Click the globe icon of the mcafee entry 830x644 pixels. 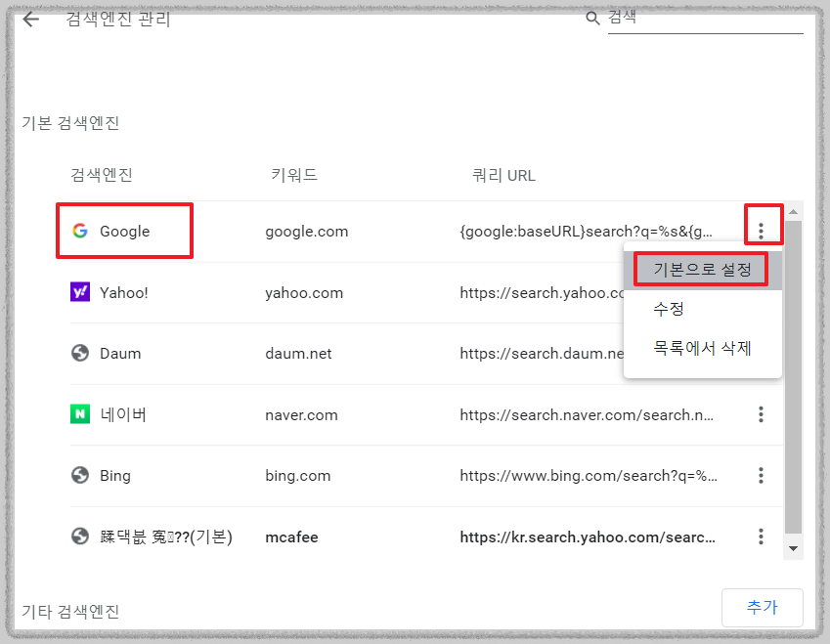(80, 537)
